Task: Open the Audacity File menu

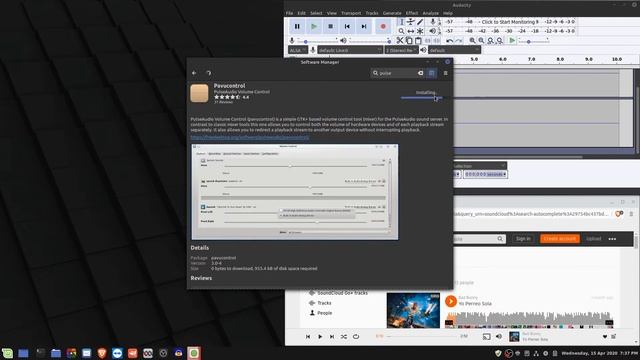Action: click(289, 13)
